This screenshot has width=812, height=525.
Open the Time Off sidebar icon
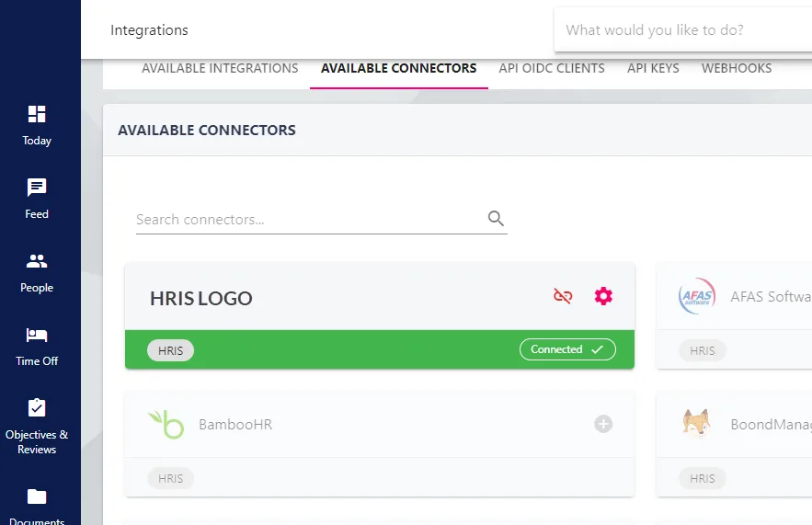coord(37,335)
